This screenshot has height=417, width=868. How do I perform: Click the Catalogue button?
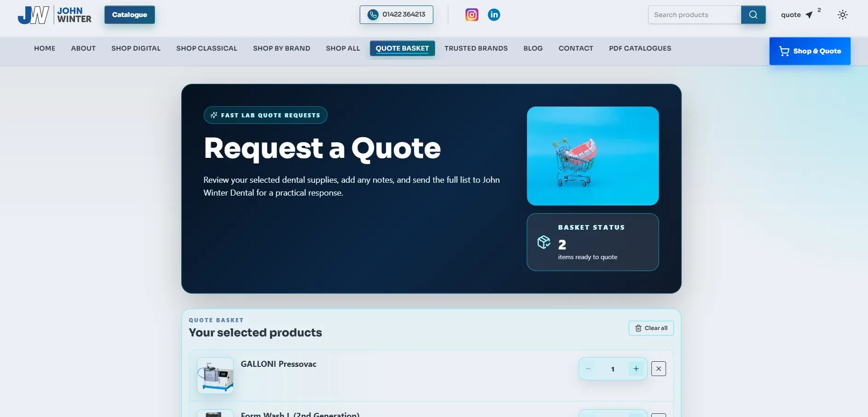coord(130,15)
